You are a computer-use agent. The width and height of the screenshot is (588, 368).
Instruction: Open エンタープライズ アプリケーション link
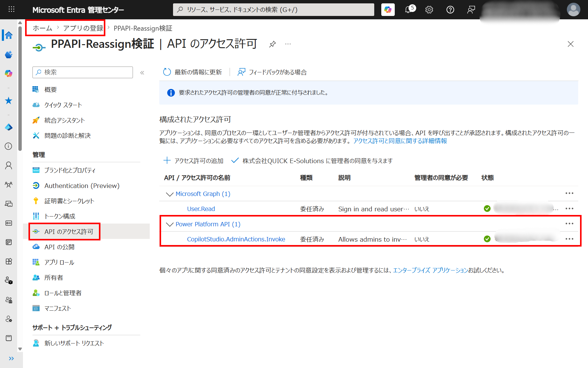tap(430, 270)
